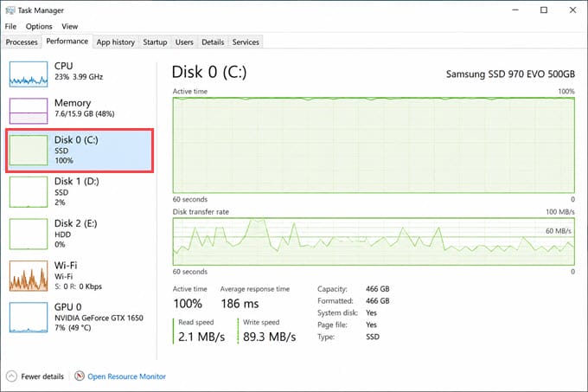
Task: Click the Disk 0 (C:) thumbnail graph
Action: tap(29, 150)
